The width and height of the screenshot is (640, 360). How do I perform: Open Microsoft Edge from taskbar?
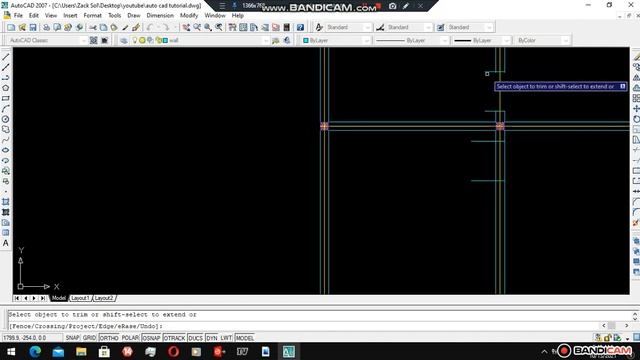tap(35, 351)
